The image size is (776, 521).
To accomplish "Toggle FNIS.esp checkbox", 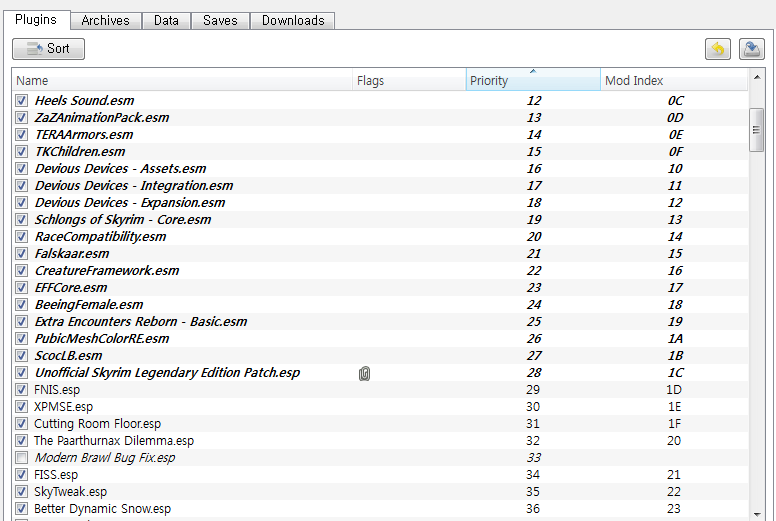I will 21,390.
